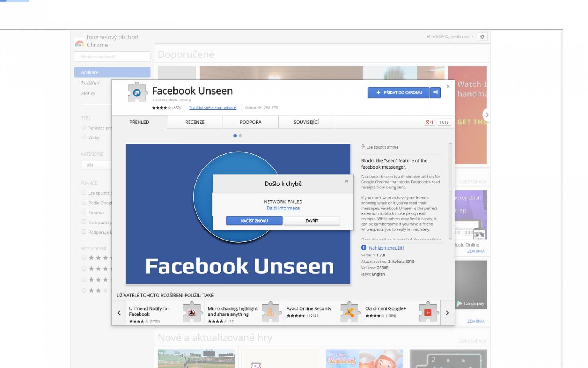Image resolution: width=588 pixels, height=368 pixels.
Task: Click the share icon button next to Přidat do Chromu
Action: coord(435,92)
